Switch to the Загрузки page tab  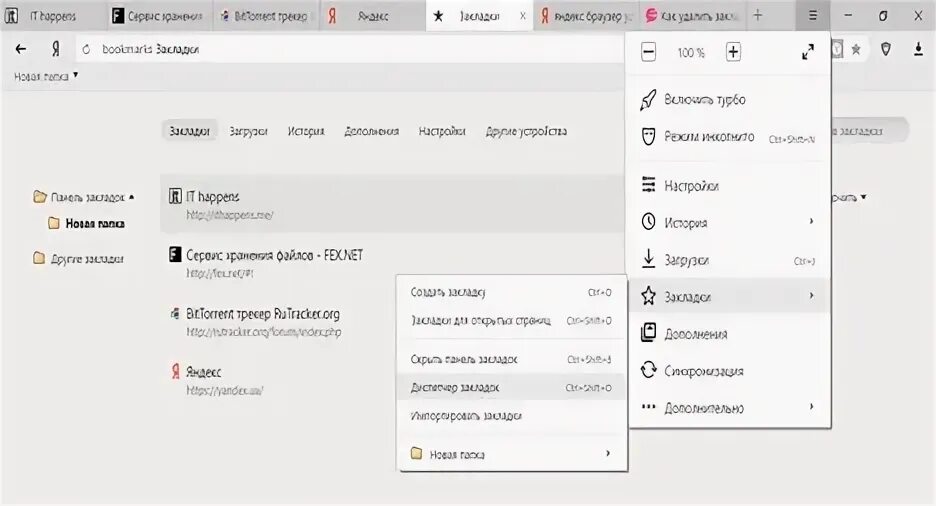248,131
